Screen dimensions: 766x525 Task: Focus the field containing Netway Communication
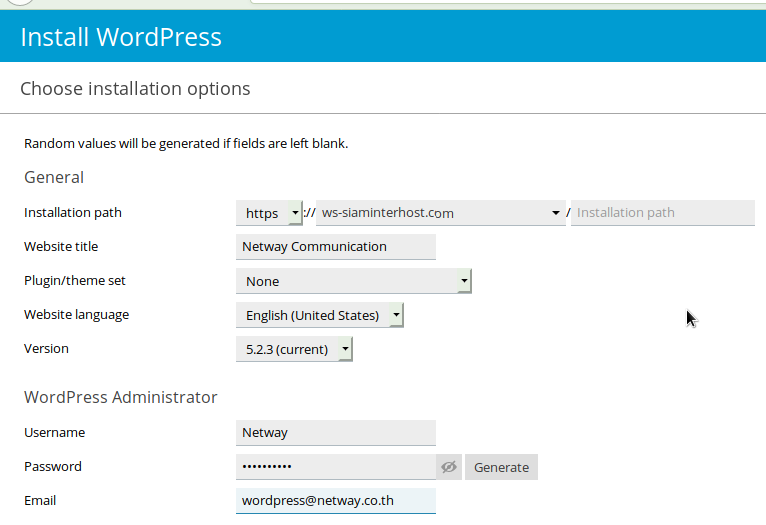point(336,247)
